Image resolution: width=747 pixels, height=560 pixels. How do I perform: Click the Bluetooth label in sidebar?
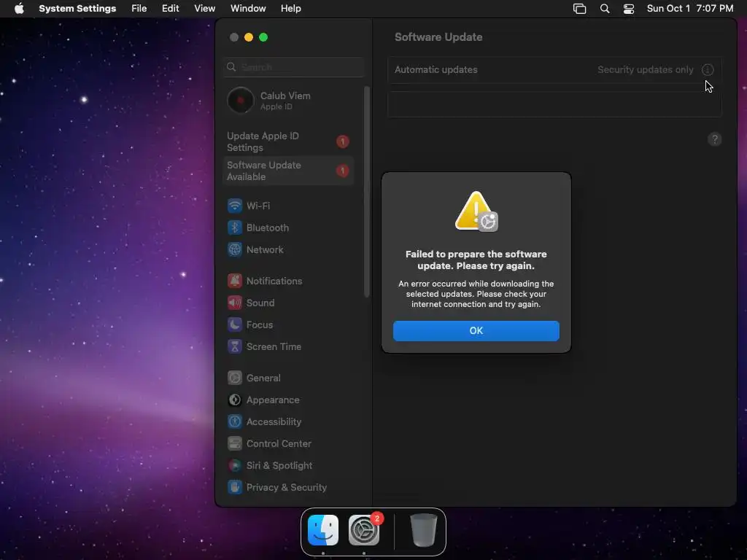click(267, 227)
